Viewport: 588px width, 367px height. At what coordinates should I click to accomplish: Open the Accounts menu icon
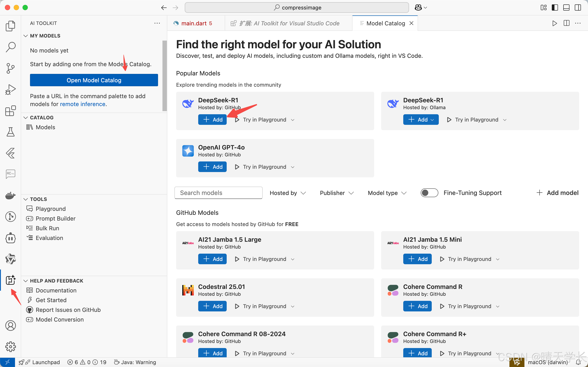[10, 326]
